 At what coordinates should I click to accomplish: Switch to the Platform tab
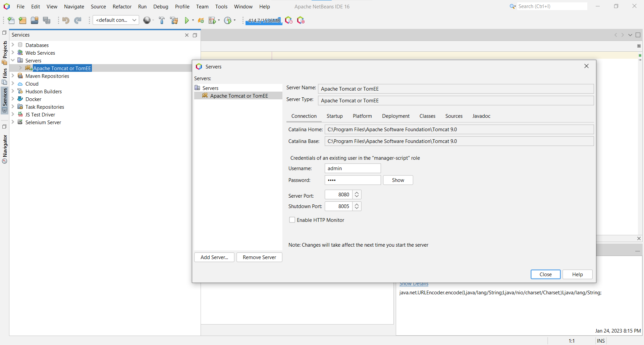click(x=362, y=116)
